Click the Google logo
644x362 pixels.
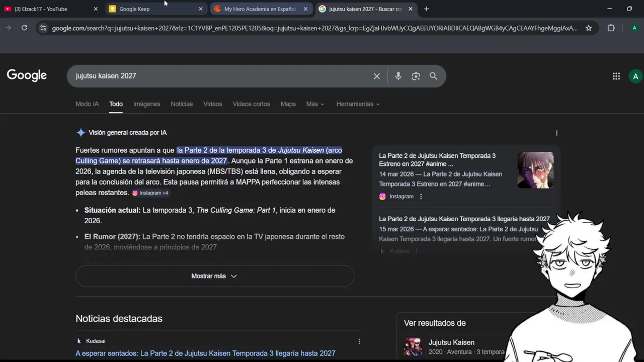click(27, 75)
